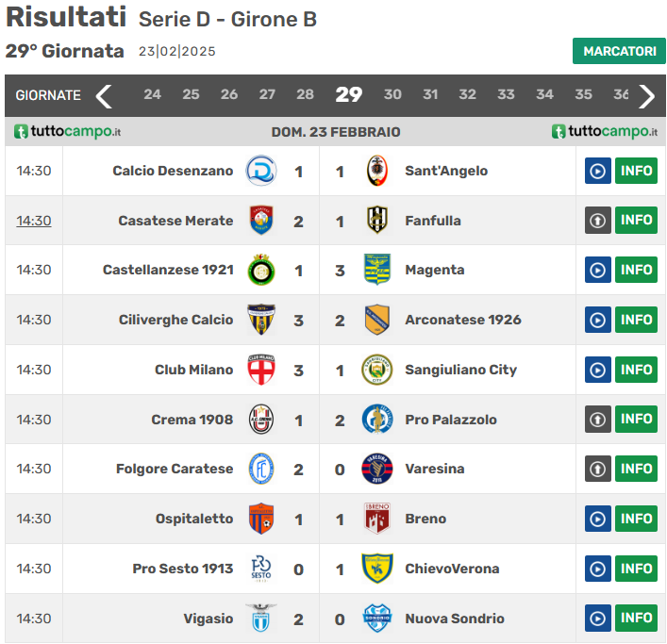
Task: Select giornata 30 tab
Action: 392,94
